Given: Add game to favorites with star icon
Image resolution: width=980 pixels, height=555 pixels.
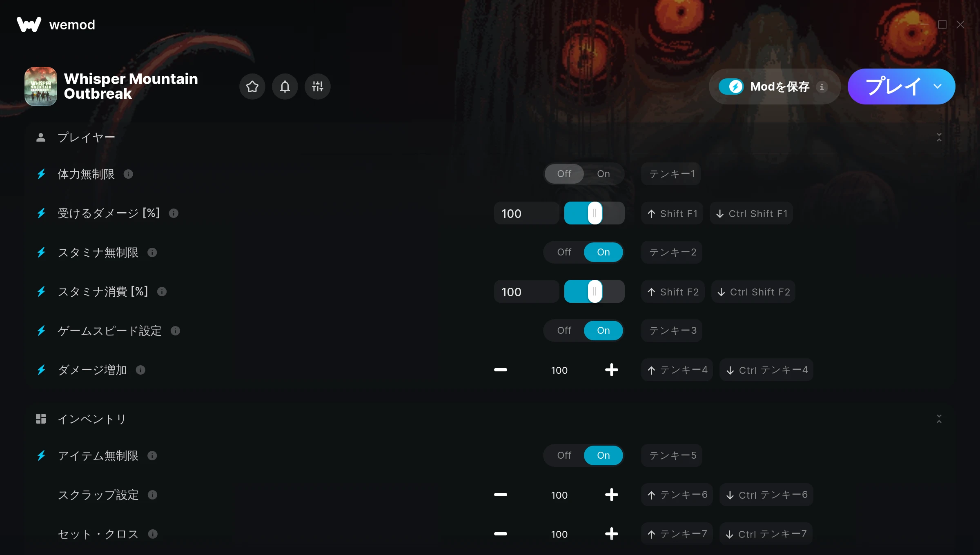Looking at the screenshot, I should (x=252, y=87).
